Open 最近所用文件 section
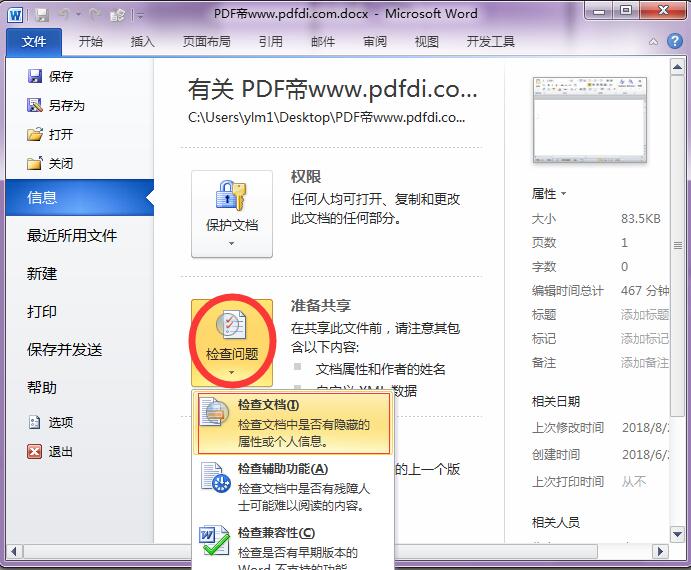 pos(72,235)
